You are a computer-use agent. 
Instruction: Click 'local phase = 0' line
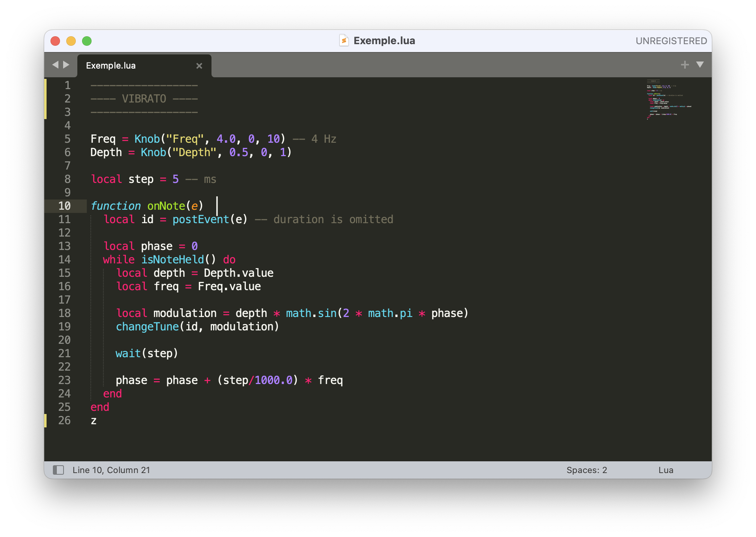150,246
